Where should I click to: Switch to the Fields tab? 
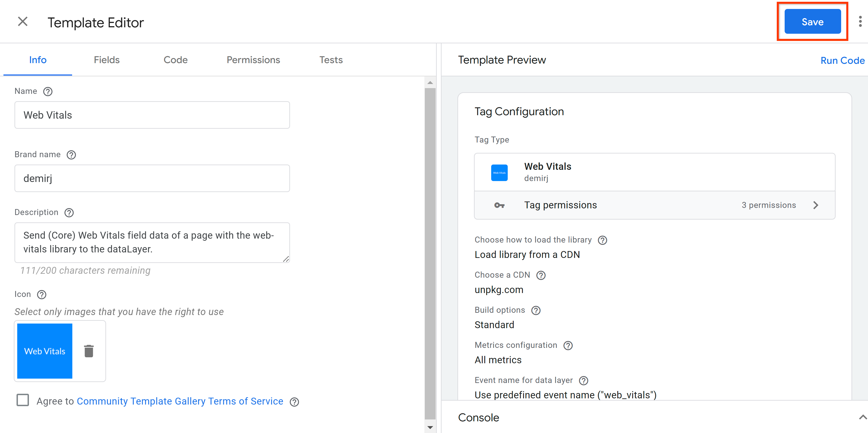tap(107, 60)
